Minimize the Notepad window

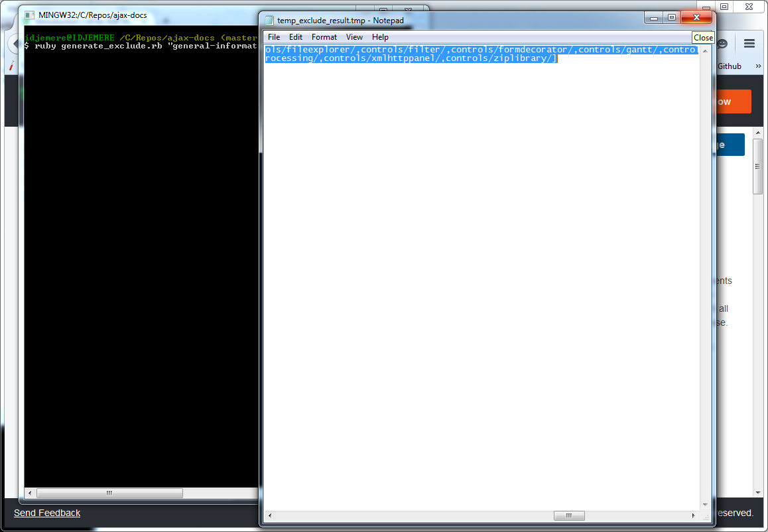pyautogui.click(x=655, y=18)
